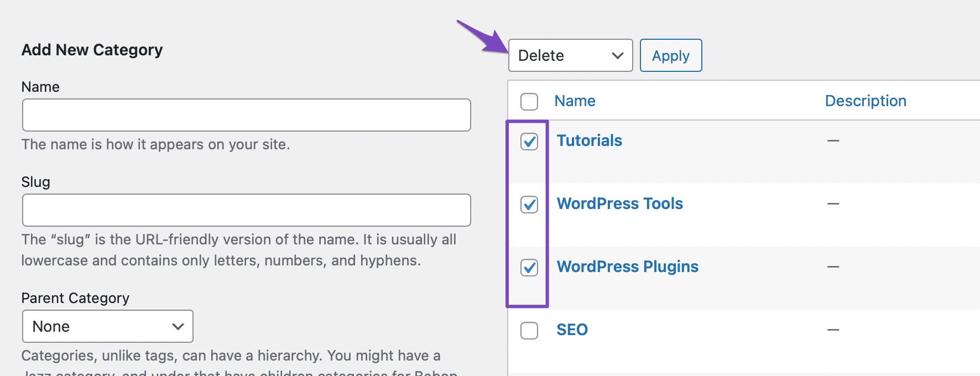The height and width of the screenshot is (376, 980).
Task: Click the dash in Tutorials description cell
Action: pos(833,141)
